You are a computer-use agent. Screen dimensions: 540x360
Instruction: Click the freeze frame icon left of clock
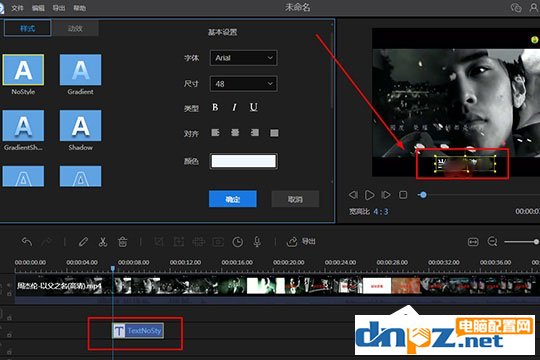click(x=218, y=242)
